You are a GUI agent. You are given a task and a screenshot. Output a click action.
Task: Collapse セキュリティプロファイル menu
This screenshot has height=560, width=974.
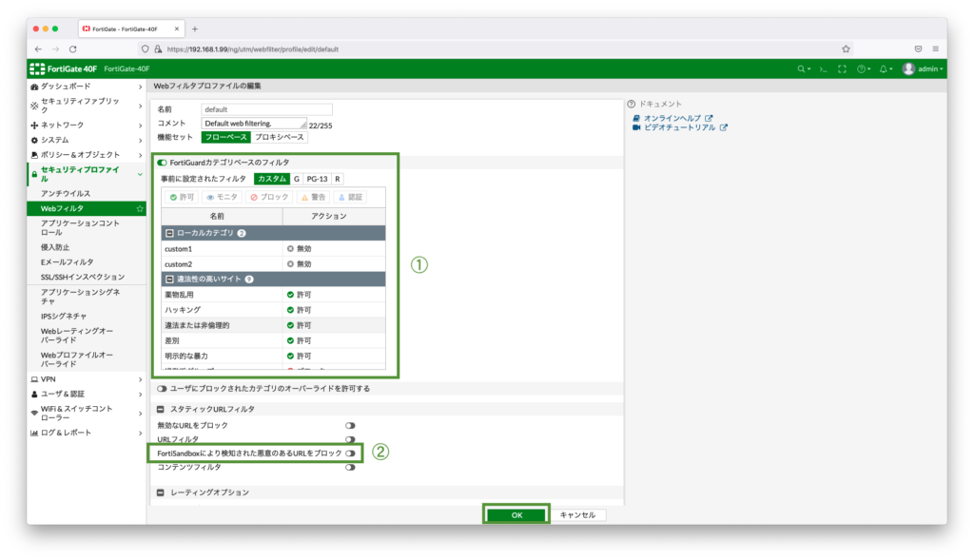[141, 174]
